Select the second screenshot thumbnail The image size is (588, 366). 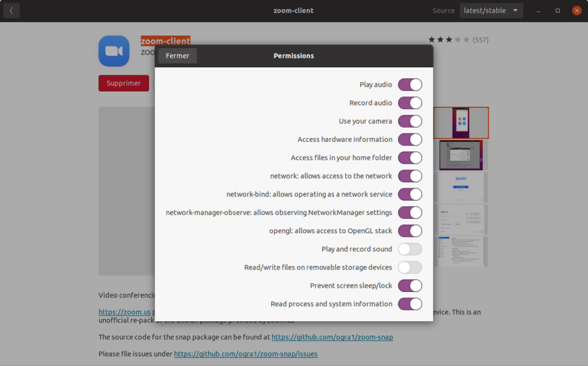[x=461, y=155]
